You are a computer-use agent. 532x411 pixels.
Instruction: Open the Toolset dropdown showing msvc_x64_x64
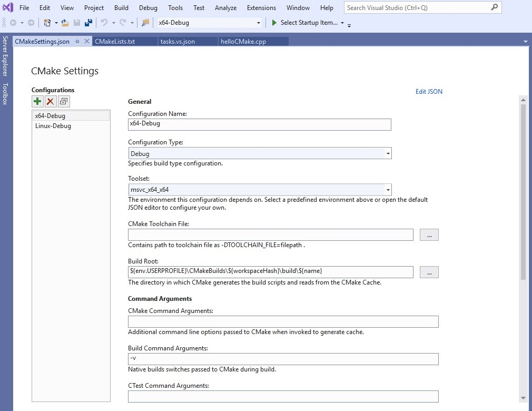(388, 189)
